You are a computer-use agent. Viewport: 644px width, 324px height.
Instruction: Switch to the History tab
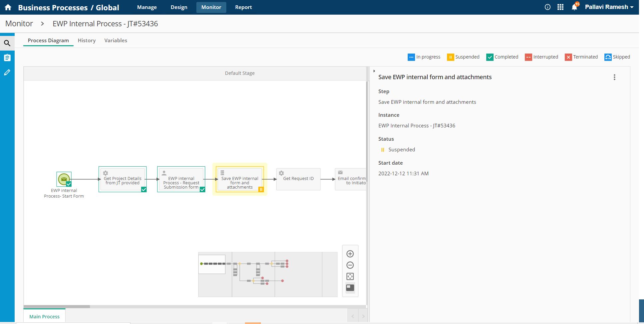(x=87, y=41)
